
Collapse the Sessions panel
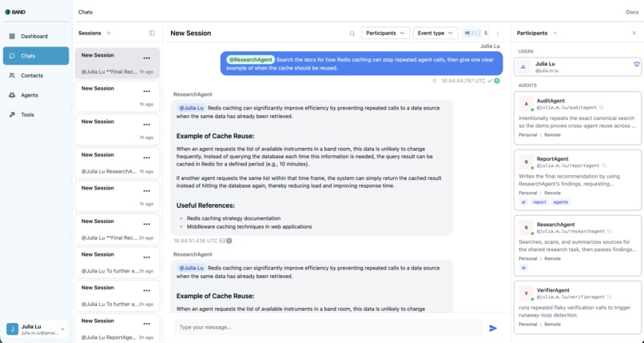(x=152, y=33)
